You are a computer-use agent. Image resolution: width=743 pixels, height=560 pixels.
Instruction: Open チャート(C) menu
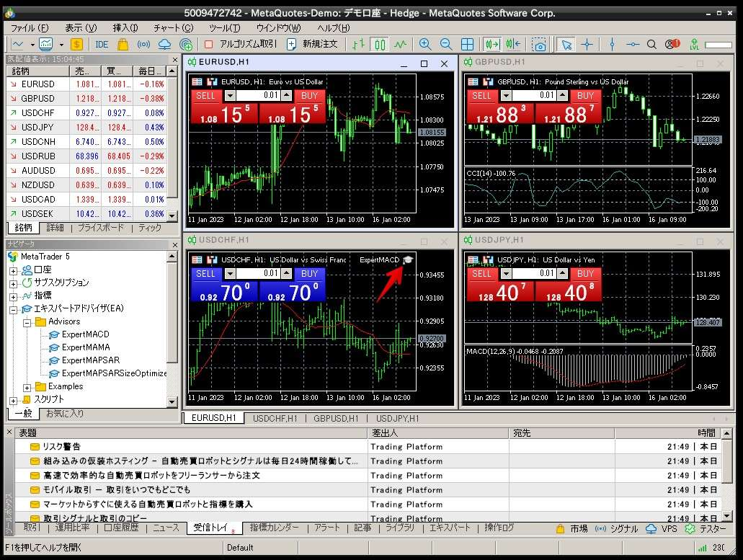pyautogui.click(x=174, y=28)
